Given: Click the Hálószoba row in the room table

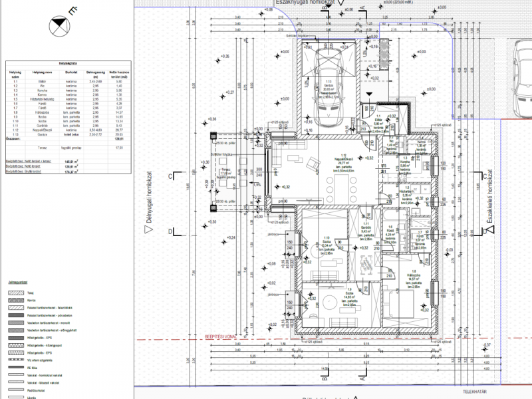Looking at the screenshot, I should (68, 112).
